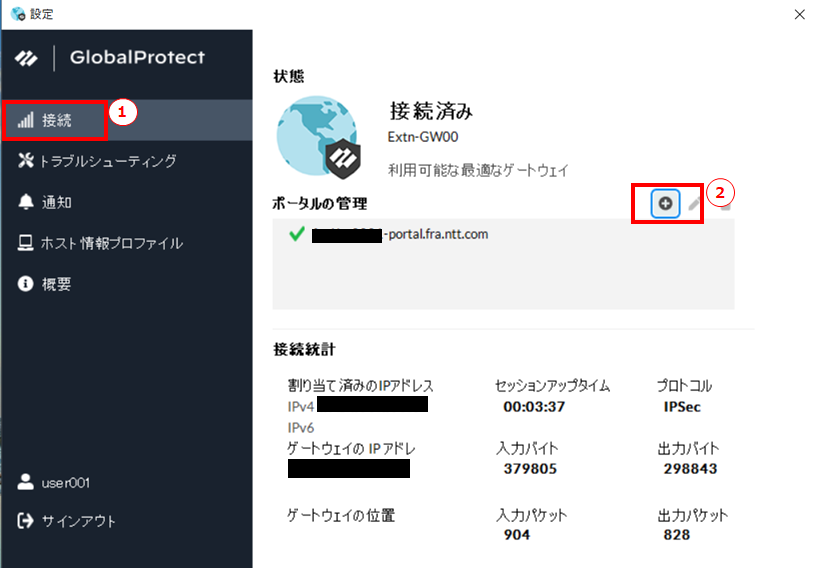Open ホスト情報プロファイル page
816x568 pixels.
click(126, 243)
